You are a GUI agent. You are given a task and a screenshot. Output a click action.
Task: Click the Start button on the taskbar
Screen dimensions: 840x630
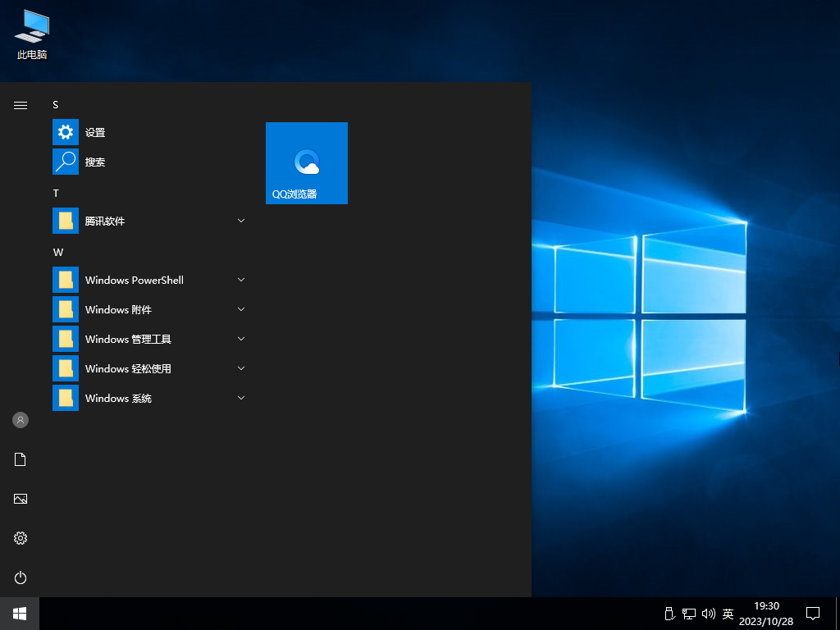18,613
